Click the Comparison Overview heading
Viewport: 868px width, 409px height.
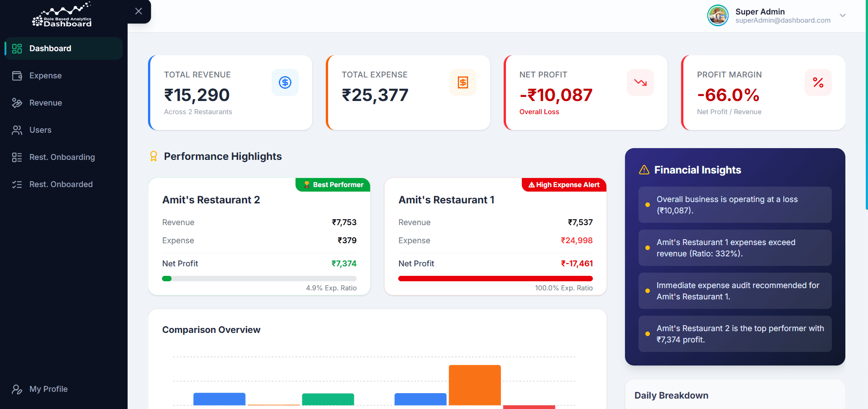coord(211,330)
